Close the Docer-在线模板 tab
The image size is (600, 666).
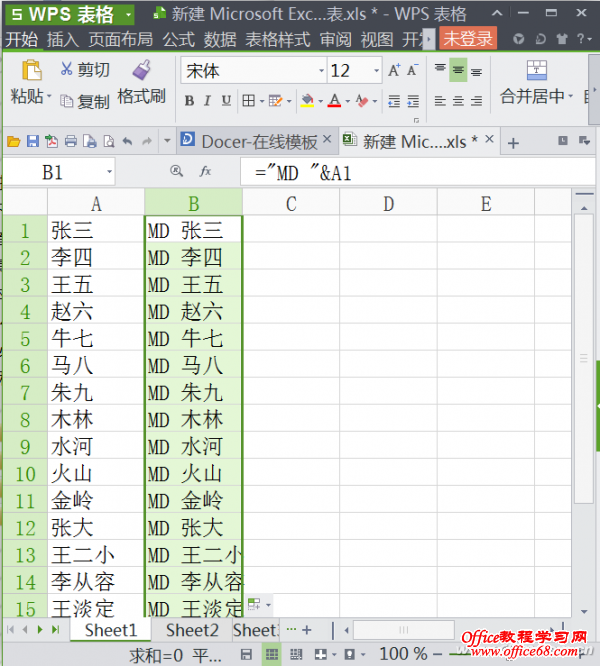tap(327, 139)
